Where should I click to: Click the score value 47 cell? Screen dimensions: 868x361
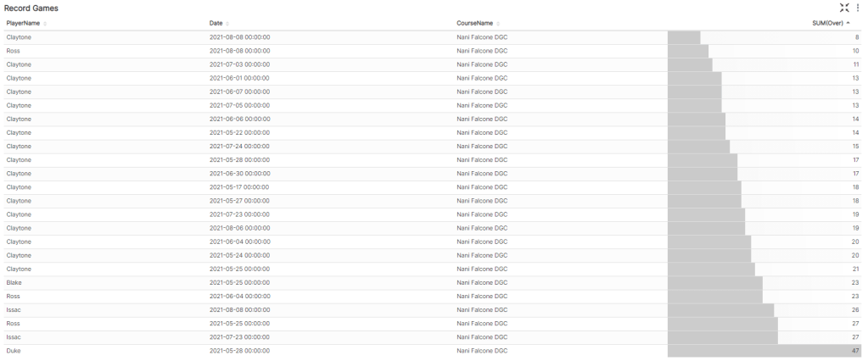pyautogui.click(x=854, y=350)
